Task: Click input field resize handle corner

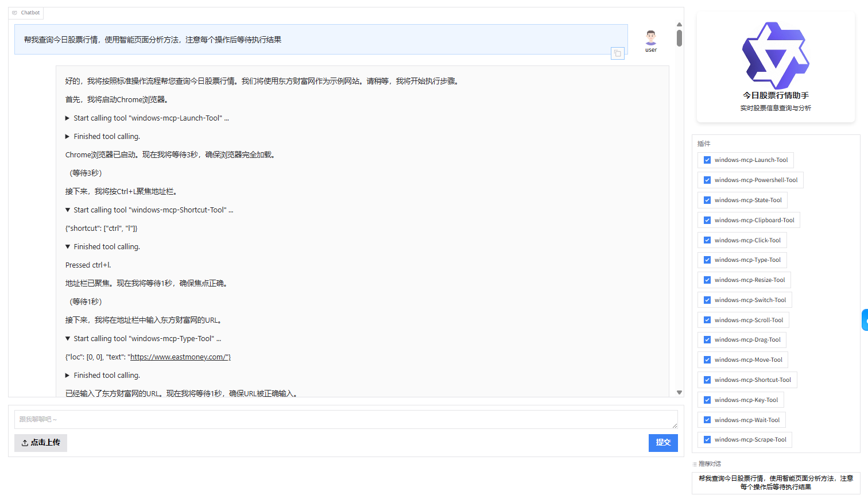Action: pos(675,426)
